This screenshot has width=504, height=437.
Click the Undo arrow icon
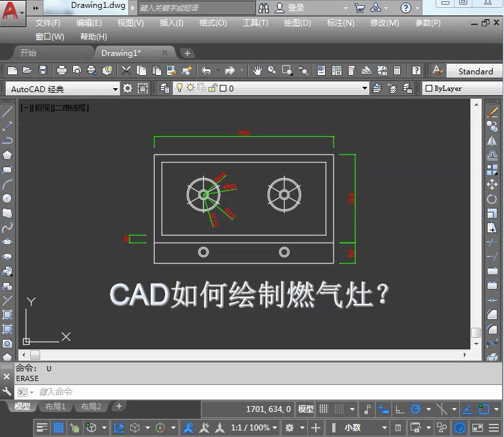coord(206,70)
